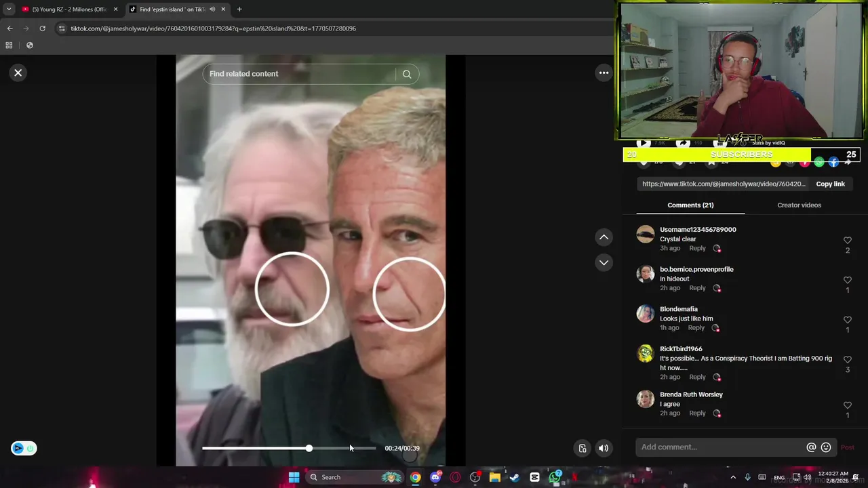Click the bo.bernice.provenprofile username

[x=696, y=270]
